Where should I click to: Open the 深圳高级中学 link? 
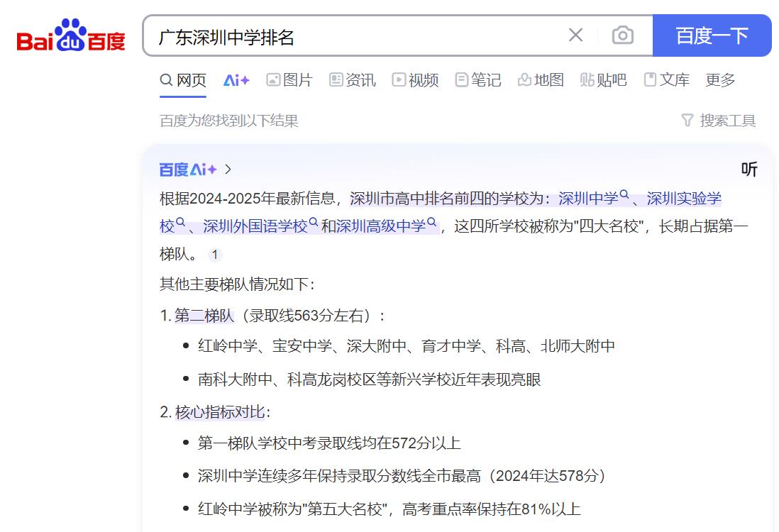point(381,226)
